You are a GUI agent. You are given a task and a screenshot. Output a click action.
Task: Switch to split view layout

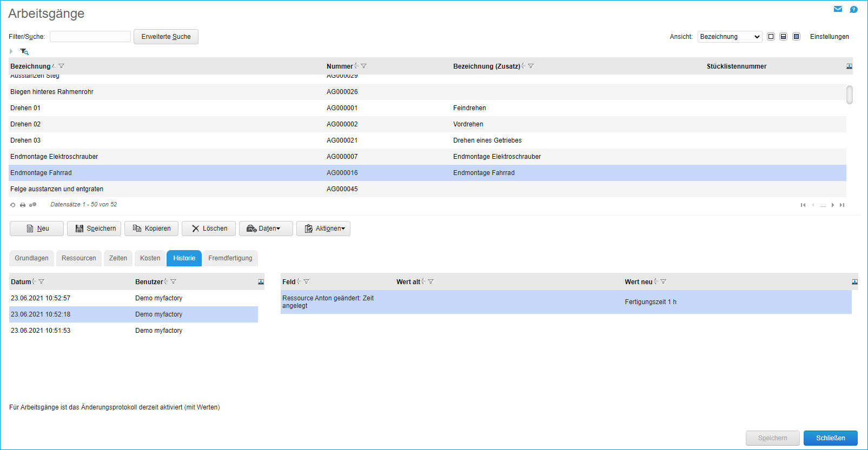tap(783, 37)
